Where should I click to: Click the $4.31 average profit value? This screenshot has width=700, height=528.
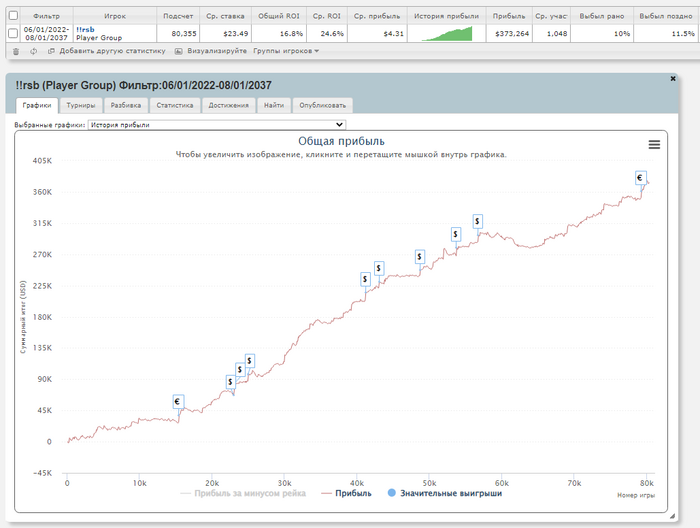(x=394, y=33)
